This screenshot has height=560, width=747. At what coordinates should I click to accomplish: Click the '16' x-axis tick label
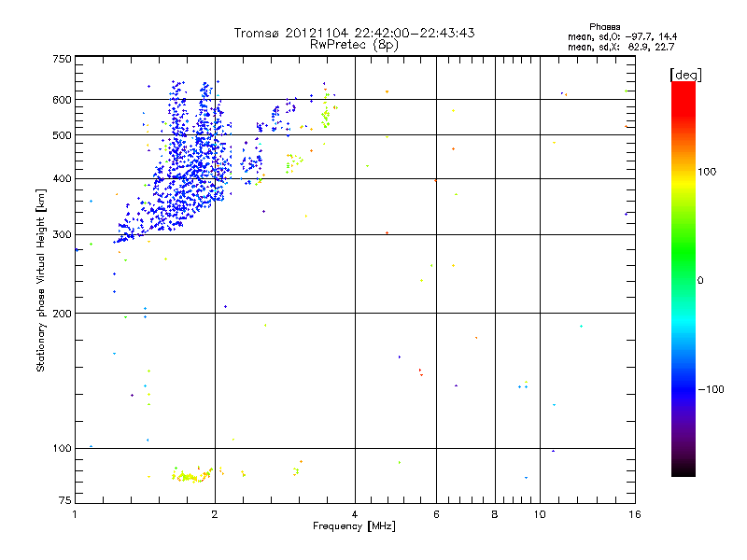635,514
